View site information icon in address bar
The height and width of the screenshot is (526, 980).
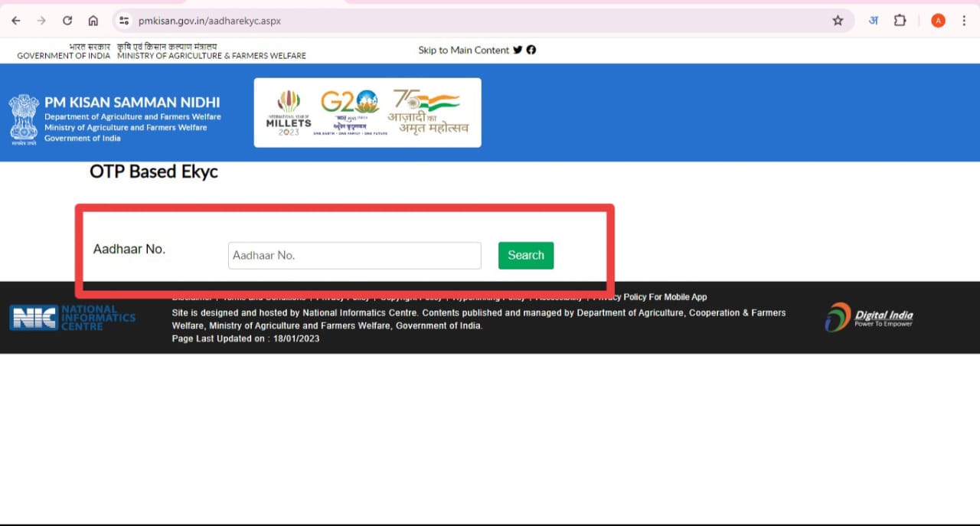[x=125, y=21]
